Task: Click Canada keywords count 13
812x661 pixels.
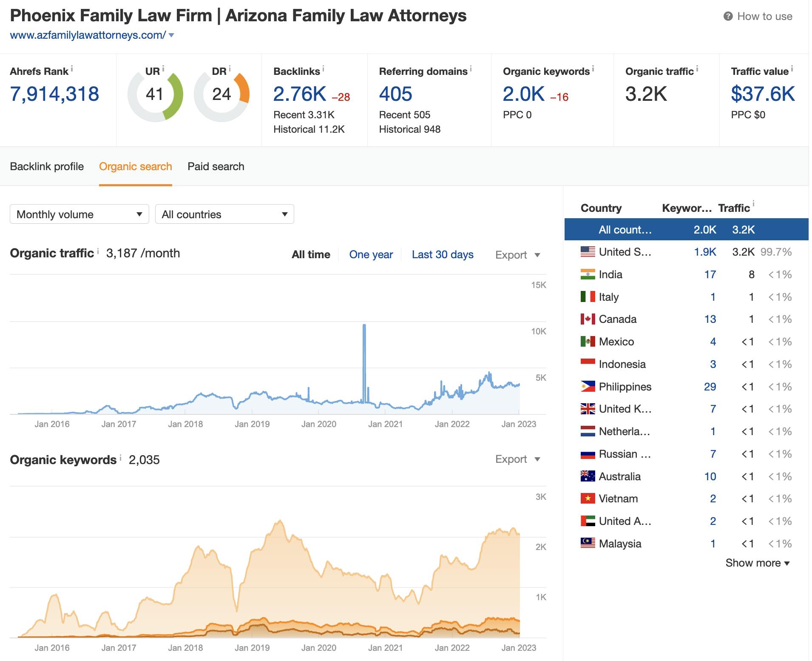Action: pyautogui.click(x=710, y=319)
